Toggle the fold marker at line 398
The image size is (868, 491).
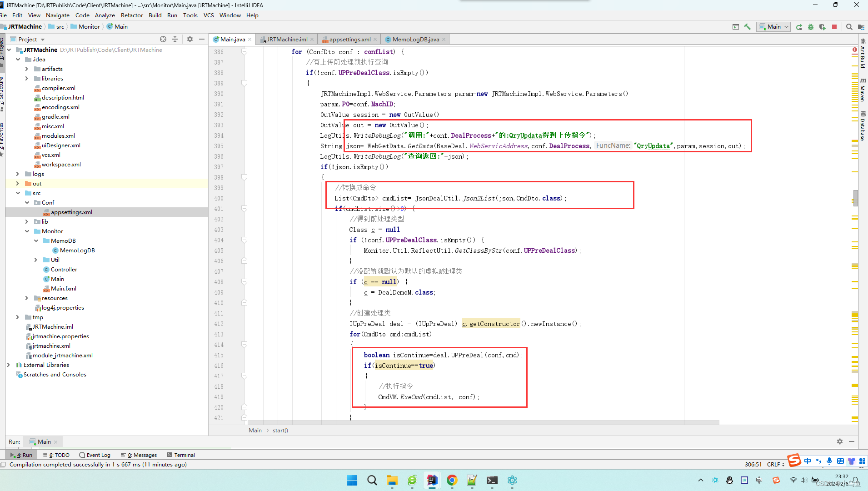244,177
